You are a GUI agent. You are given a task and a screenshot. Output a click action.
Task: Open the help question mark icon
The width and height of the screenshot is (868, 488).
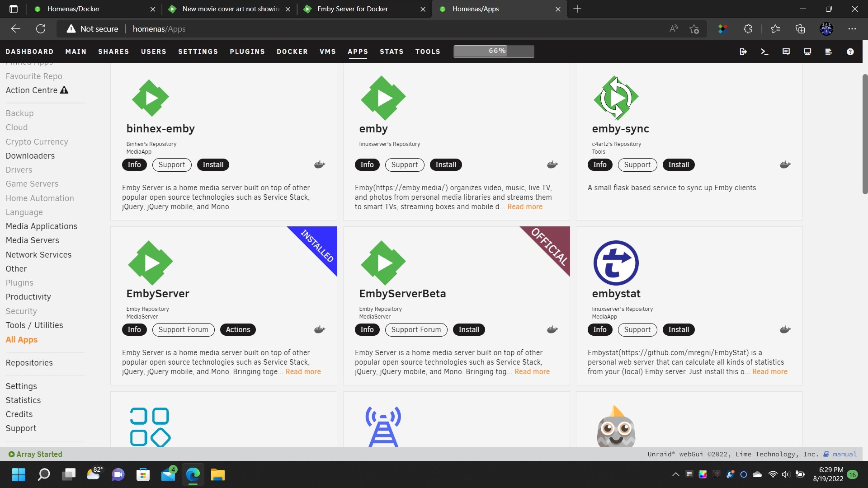[850, 52]
